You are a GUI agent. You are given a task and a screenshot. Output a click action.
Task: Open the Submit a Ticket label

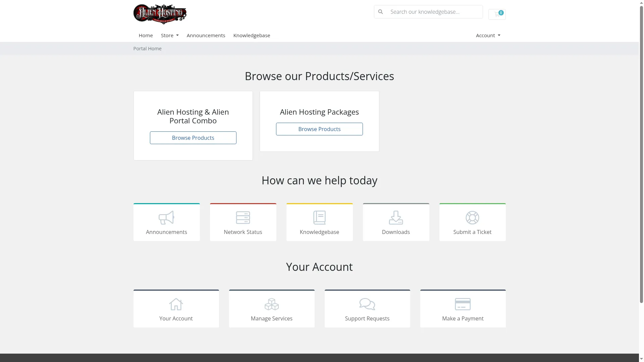(472, 232)
